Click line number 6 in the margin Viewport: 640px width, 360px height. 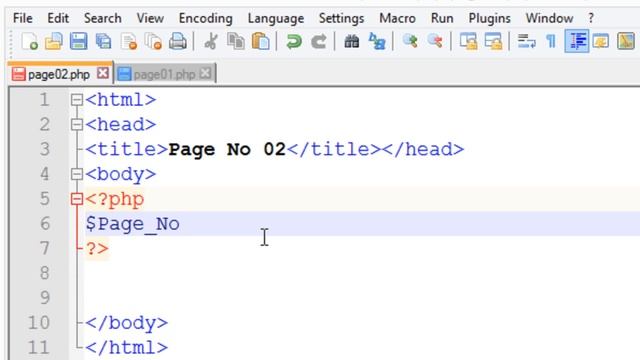click(x=45, y=224)
